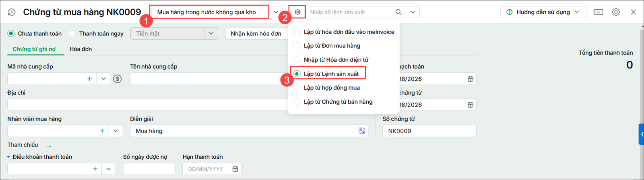The width and height of the screenshot is (644, 180).
Task: Click the Số chứng từ input field
Action: 429,131
